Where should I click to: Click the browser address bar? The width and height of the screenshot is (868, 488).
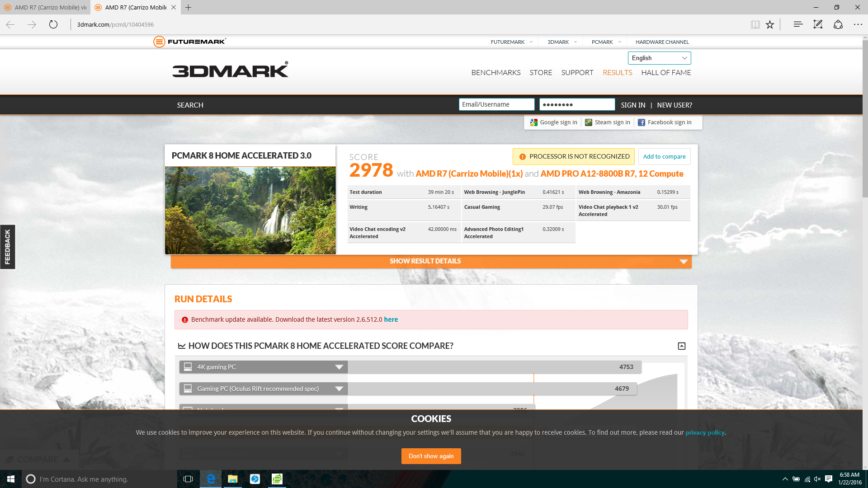[407, 24]
